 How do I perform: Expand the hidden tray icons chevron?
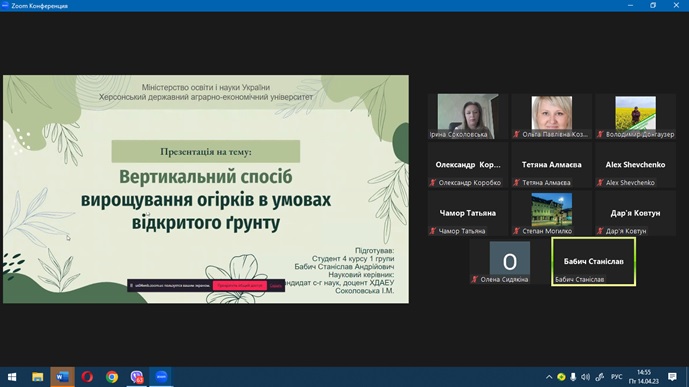[x=549, y=377]
